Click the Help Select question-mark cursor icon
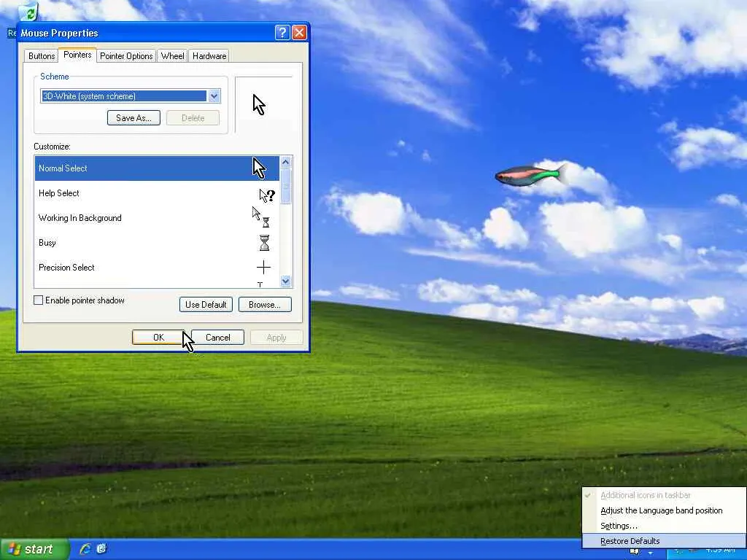The width and height of the screenshot is (747, 560). tap(267, 195)
